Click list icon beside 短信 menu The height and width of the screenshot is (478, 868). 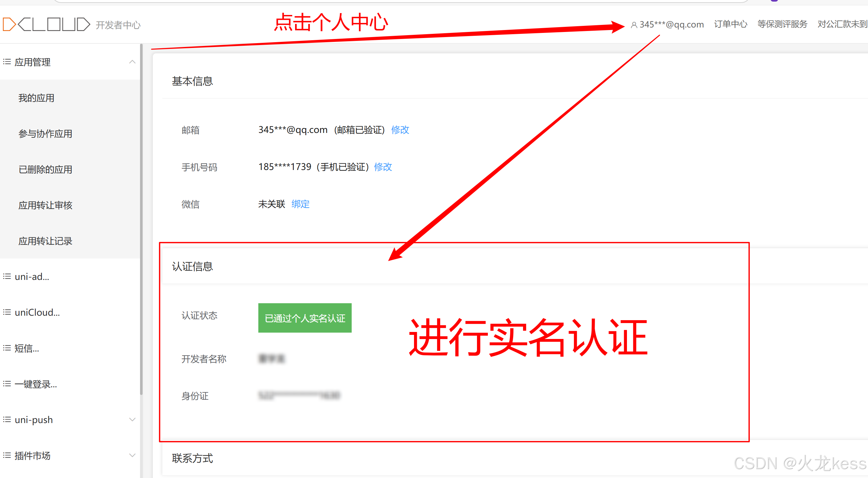(7, 348)
